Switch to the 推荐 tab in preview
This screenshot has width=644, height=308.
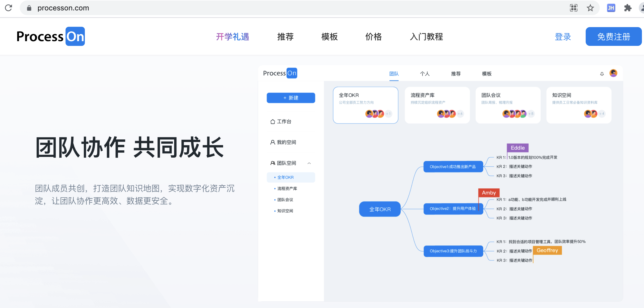(x=456, y=74)
